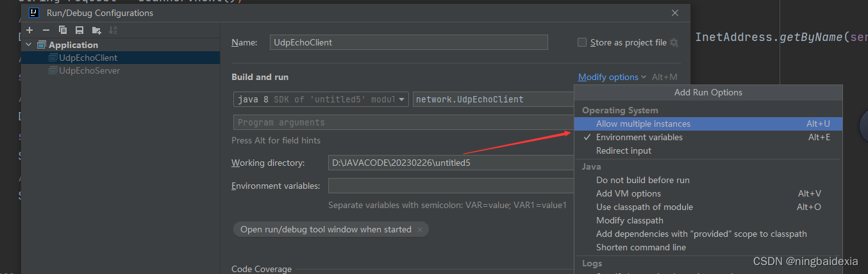Click the main class field network.UdpEchoClient
The height and width of the screenshot is (274, 868).
[x=494, y=99]
